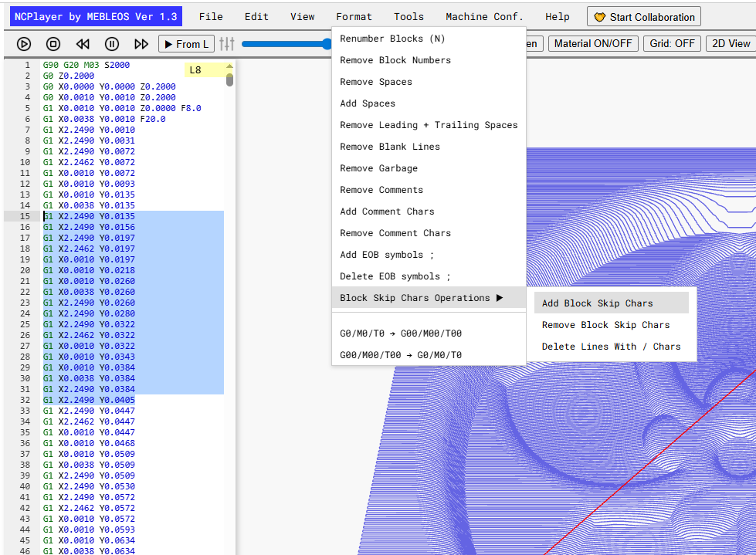Stop the simulation with the stop icon
This screenshot has width=756, height=555.
(x=53, y=44)
